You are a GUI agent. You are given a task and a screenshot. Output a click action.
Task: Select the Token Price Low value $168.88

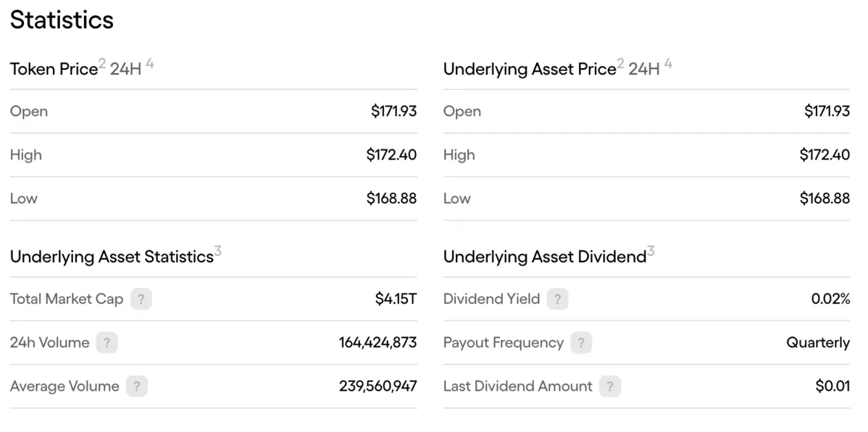391,199
